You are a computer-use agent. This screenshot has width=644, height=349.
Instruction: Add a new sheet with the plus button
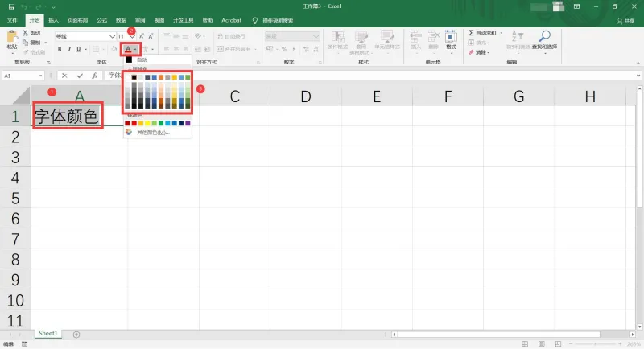76,335
